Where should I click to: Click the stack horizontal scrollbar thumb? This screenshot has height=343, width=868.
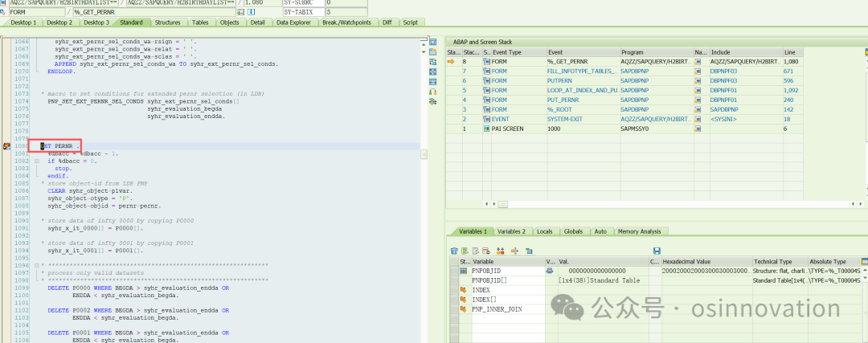502,204
